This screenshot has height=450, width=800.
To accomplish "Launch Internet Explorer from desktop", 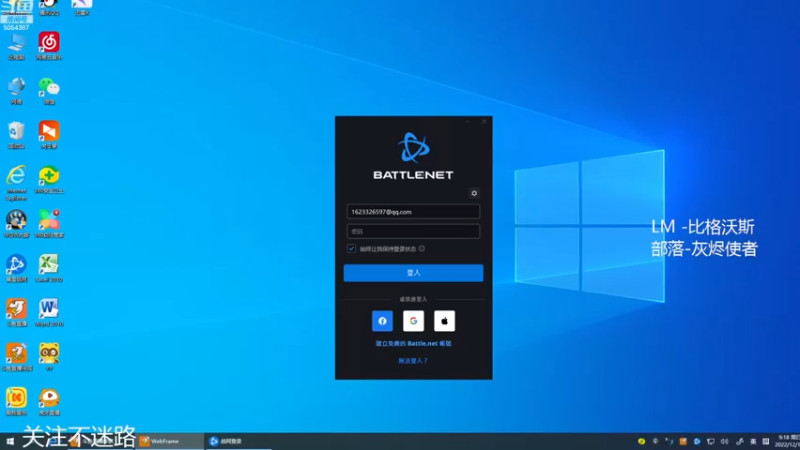I will 16,183.
